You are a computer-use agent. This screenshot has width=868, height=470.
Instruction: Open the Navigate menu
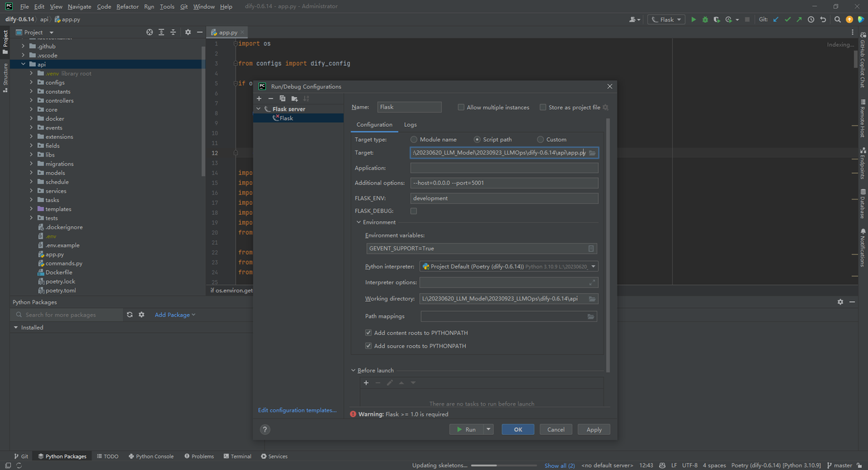pos(79,6)
